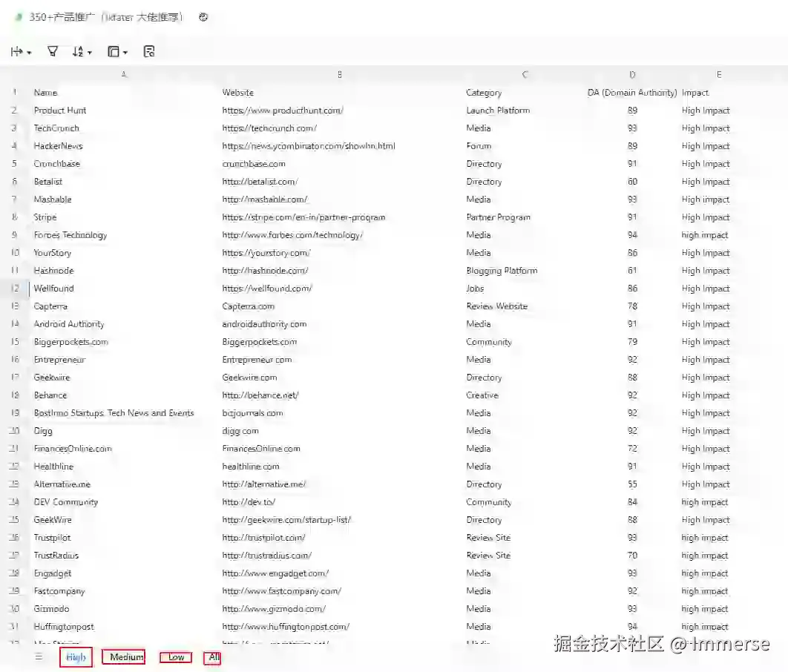
Task: Switch to the Medium sheet tab
Action: [124, 657]
